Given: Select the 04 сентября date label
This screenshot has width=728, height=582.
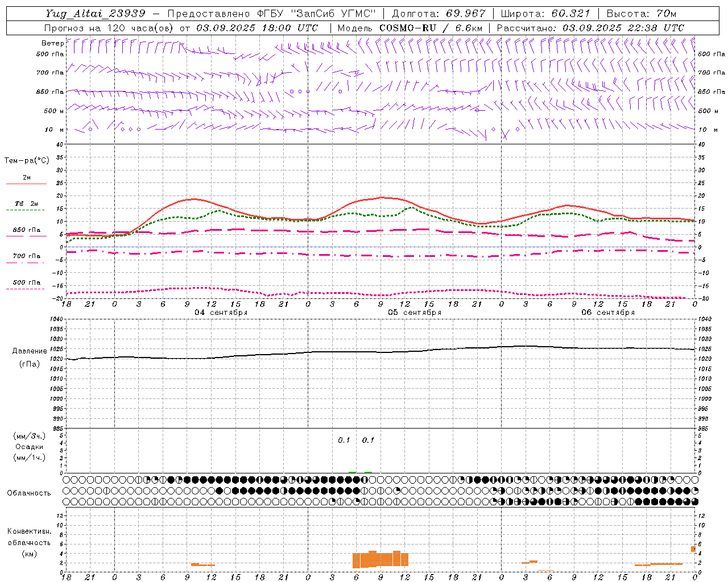Looking at the screenshot, I should pyautogui.click(x=221, y=312).
